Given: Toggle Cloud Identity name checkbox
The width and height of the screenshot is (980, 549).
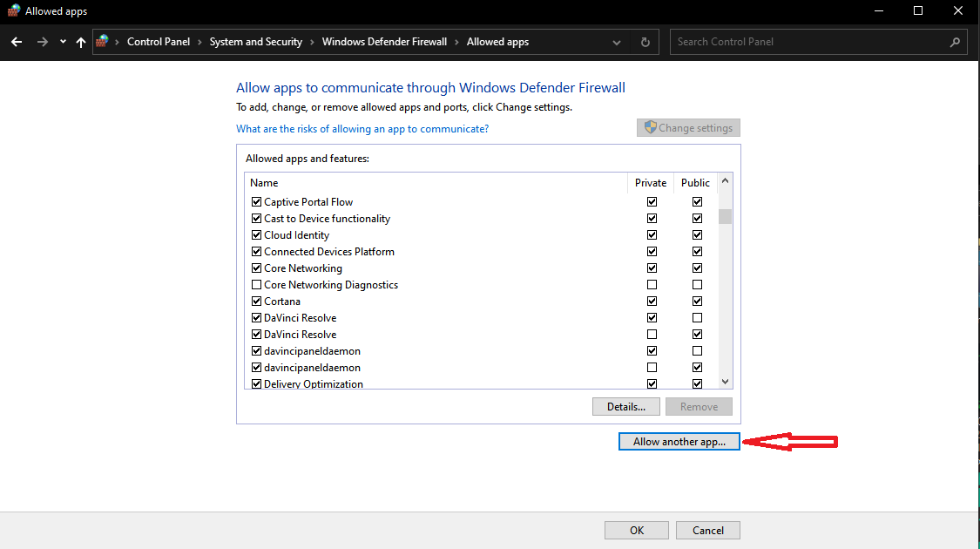Looking at the screenshot, I should (256, 235).
